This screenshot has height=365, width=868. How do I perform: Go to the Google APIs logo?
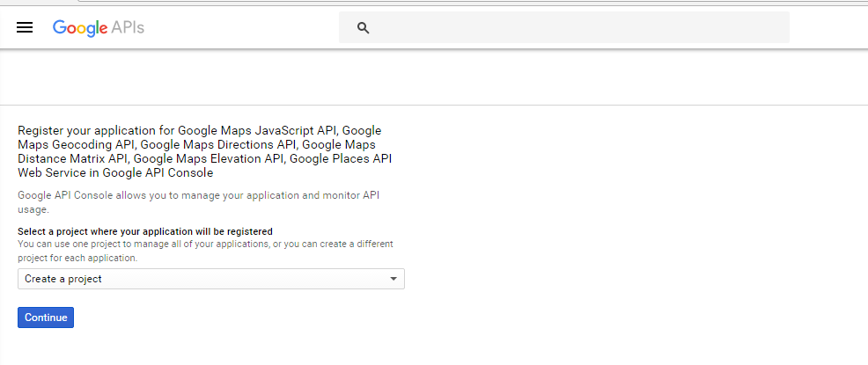click(99, 27)
